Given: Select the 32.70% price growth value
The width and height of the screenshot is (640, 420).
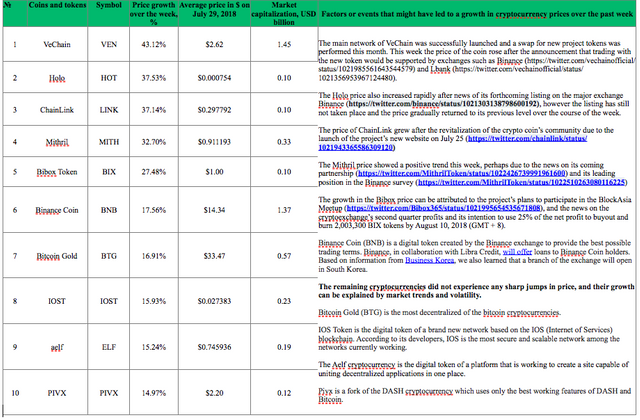Looking at the screenshot, I should 153,142.
